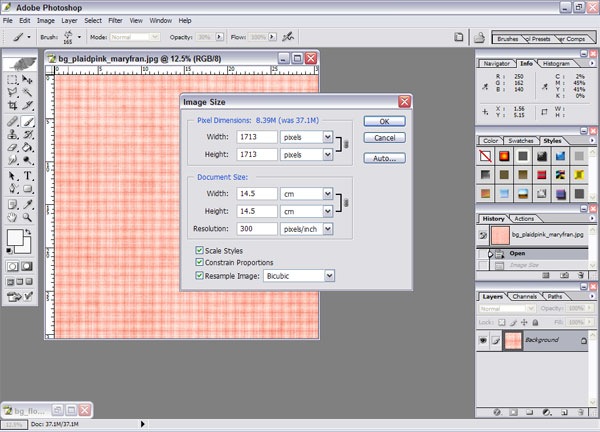The width and height of the screenshot is (600, 432).
Task: Open the Filter menu
Action: (116, 19)
